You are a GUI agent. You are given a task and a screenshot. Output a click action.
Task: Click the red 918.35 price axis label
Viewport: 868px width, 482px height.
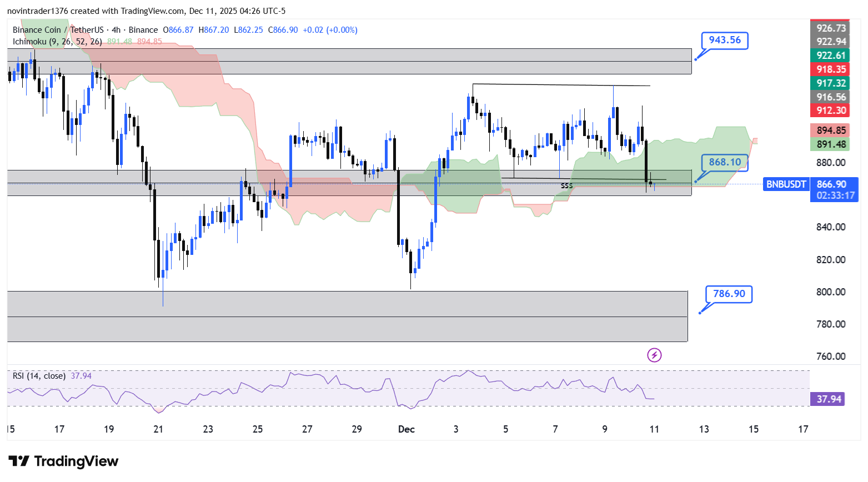pyautogui.click(x=831, y=69)
